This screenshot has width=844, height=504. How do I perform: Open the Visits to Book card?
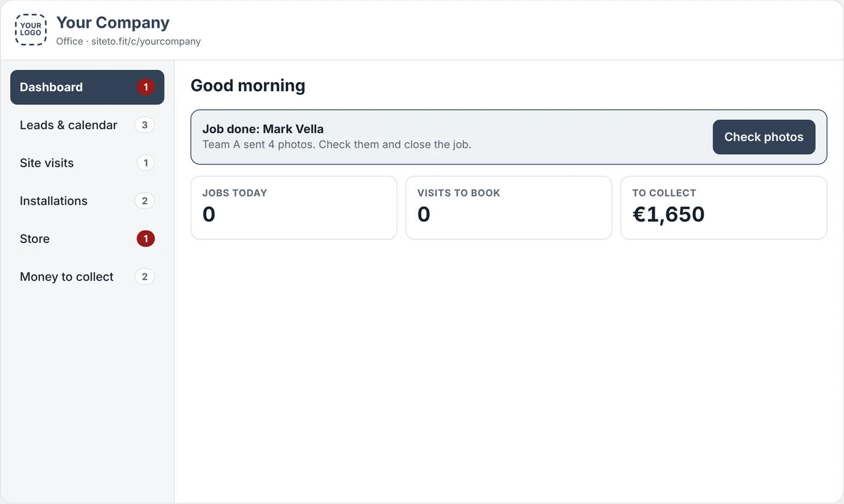509,208
